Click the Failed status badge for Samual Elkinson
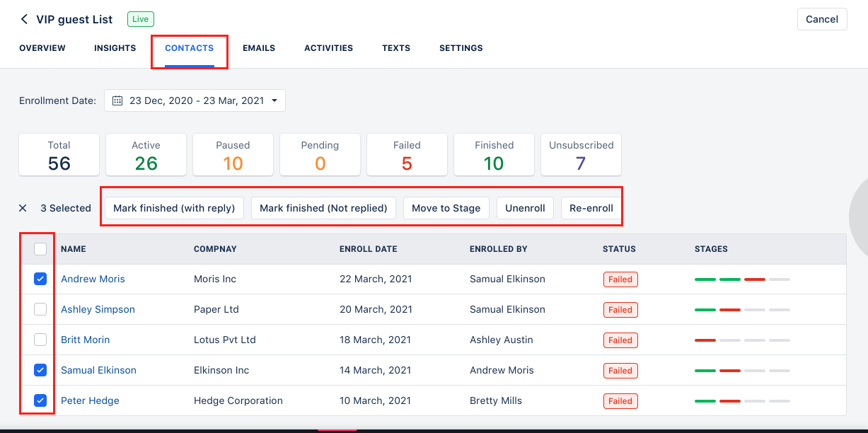Image resolution: width=868 pixels, height=433 pixels. click(x=620, y=371)
